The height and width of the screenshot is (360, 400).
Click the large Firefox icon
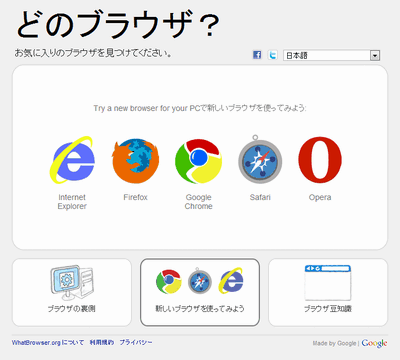(x=135, y=161)
